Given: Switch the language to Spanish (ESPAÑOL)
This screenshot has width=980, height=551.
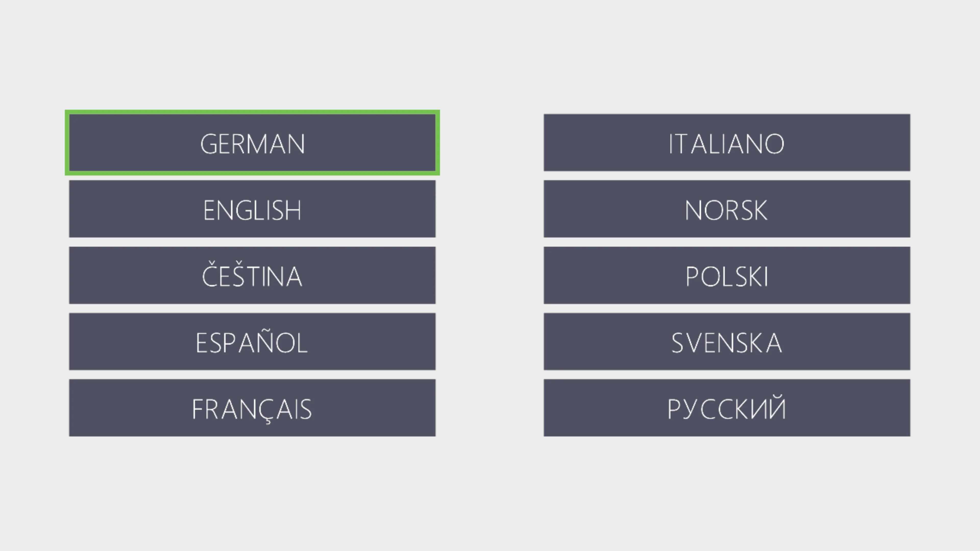Looking at the screenshot, I should pyautogui.click(x=252, y=342).
